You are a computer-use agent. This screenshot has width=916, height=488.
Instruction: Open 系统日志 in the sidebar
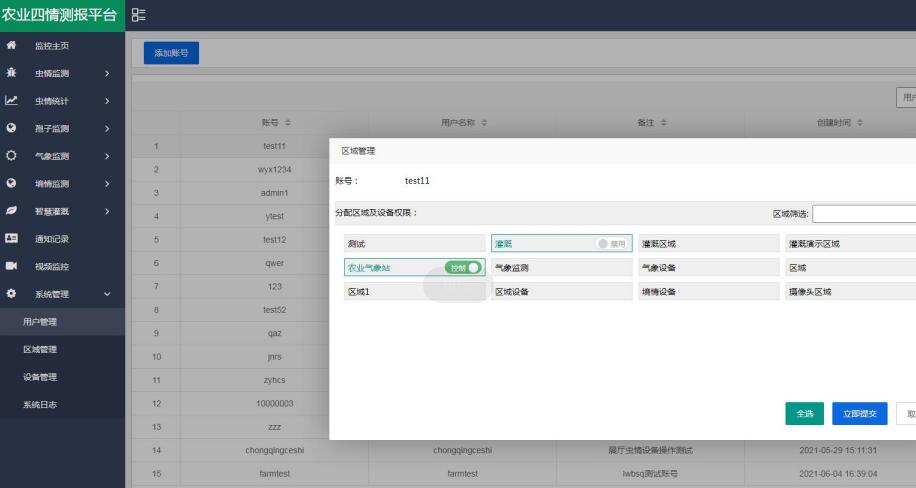click(40, 404)
